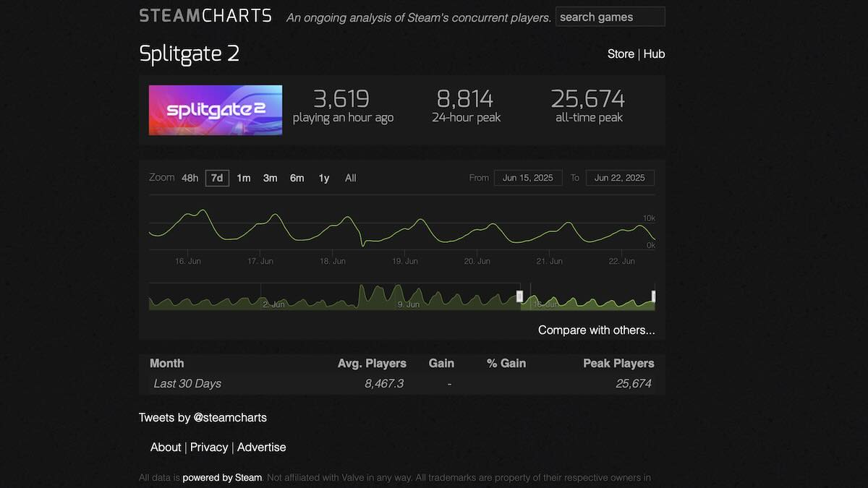Click Compare with others...
Viewport: 868px width, 488px height.
click(597, 330)
